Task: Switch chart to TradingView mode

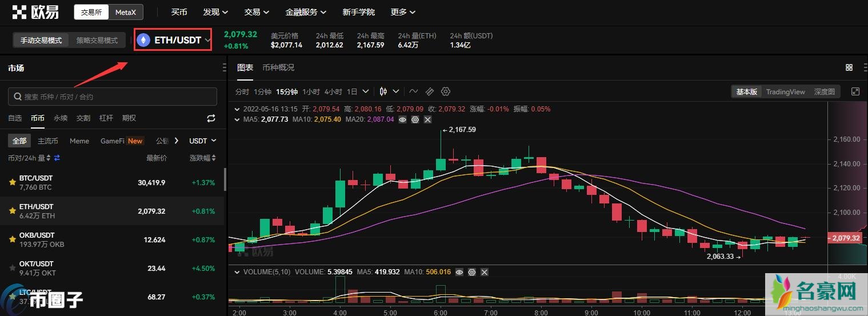Action: coord(785,91)
